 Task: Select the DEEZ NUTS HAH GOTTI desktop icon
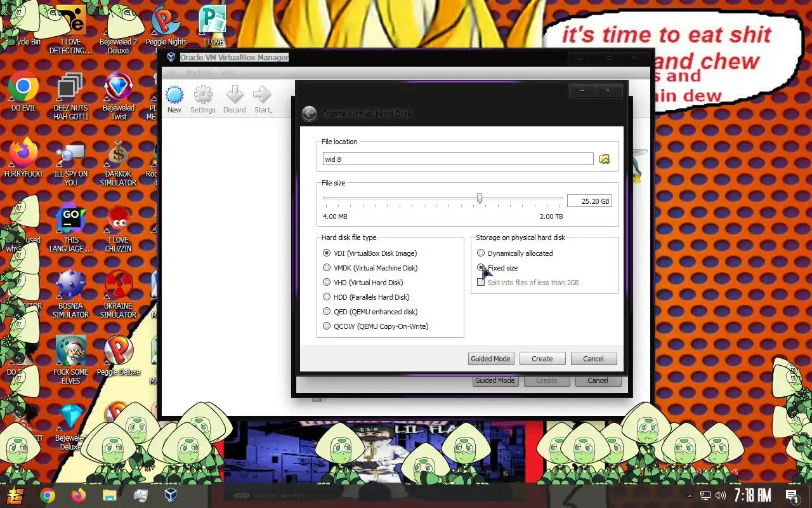click(70, 96)
